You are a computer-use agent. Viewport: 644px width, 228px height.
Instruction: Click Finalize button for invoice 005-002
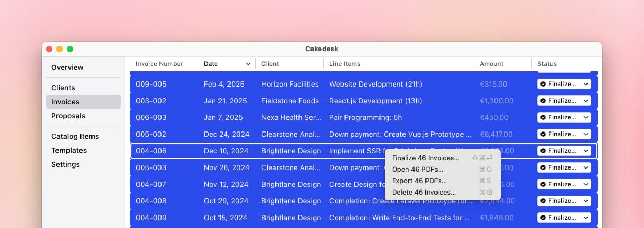[x=559, y=134]
